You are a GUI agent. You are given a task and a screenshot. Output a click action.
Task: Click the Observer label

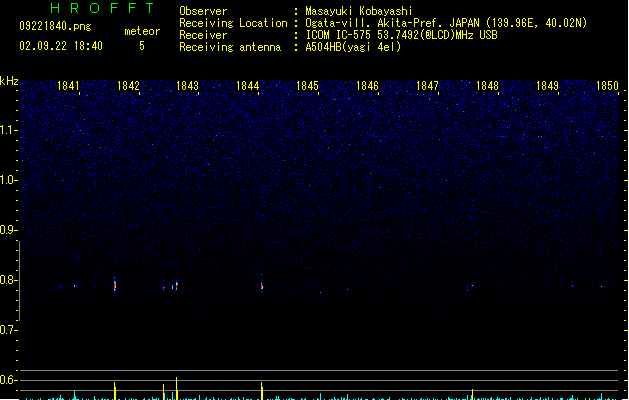click(203, 11)
